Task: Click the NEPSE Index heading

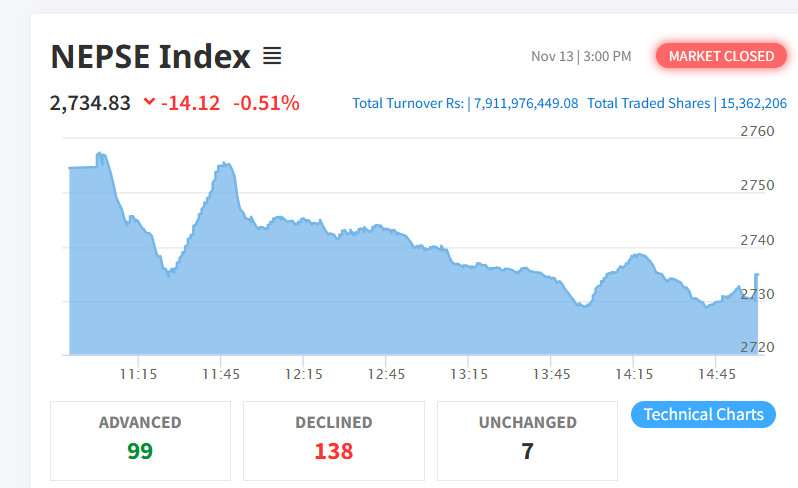Action: (x=150, y=57)
